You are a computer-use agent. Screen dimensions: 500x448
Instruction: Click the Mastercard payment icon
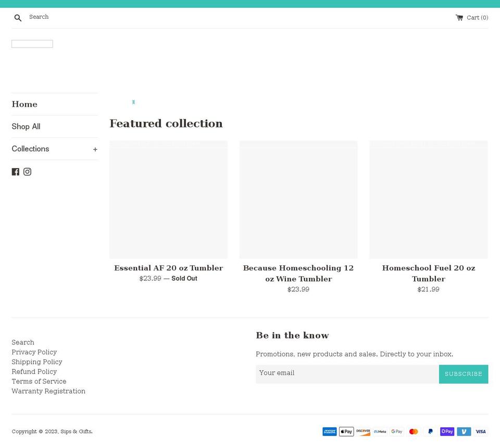click(x=414, y=432)
